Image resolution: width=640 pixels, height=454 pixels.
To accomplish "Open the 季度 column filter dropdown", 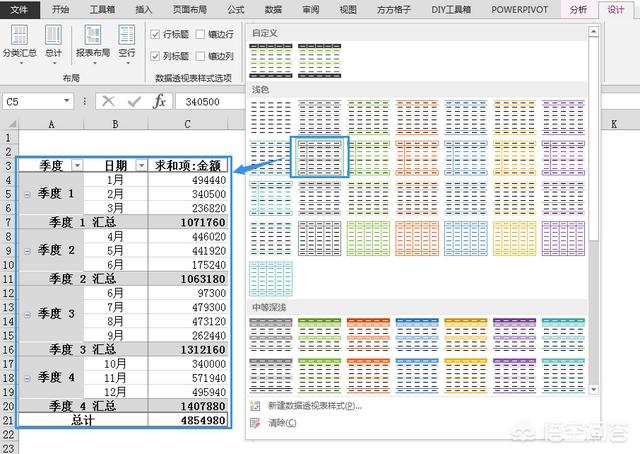I will click(x=77, y=165).
